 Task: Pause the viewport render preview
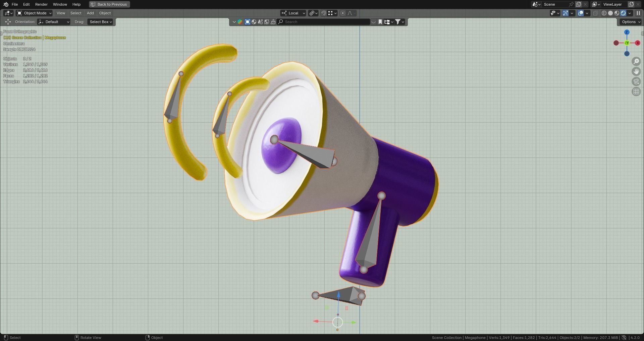[638, 13]
